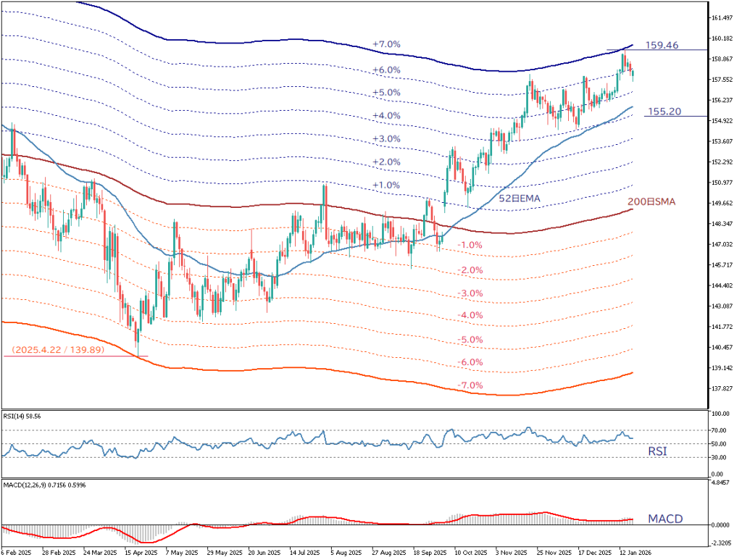Viewport: 742px width, 560px height.
Task: Select the large RSI panel label
Action: (x=657, y=451)
